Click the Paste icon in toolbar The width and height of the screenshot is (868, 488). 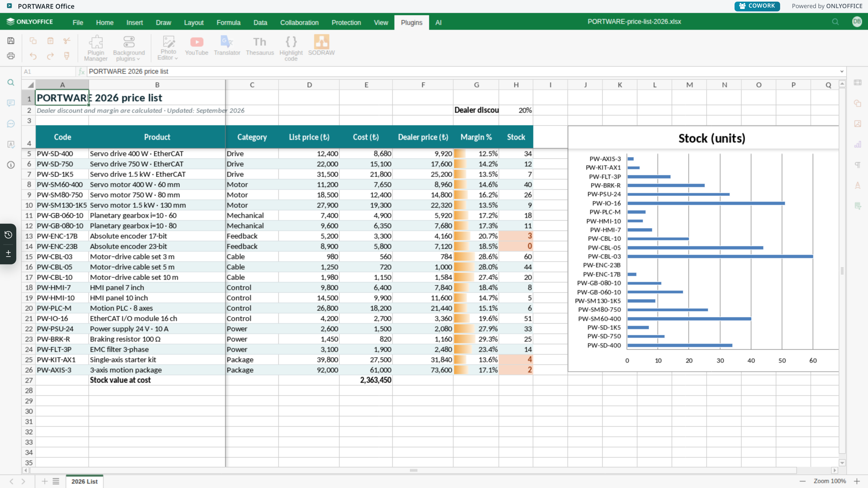(50, 41)
